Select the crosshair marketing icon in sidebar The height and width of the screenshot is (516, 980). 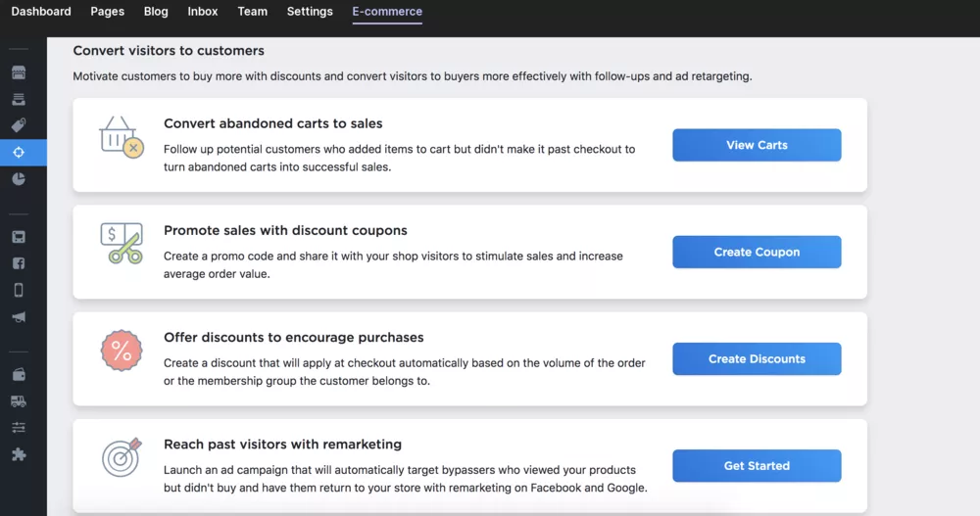pos(19,153)
